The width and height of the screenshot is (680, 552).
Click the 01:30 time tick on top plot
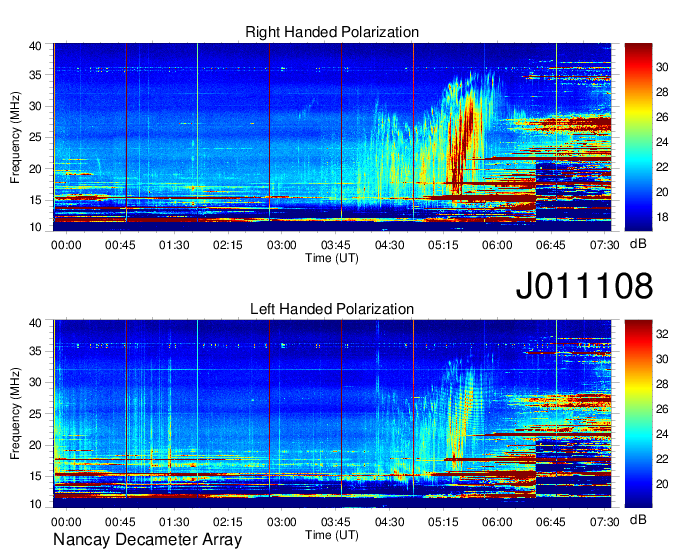tap(174, 245)
